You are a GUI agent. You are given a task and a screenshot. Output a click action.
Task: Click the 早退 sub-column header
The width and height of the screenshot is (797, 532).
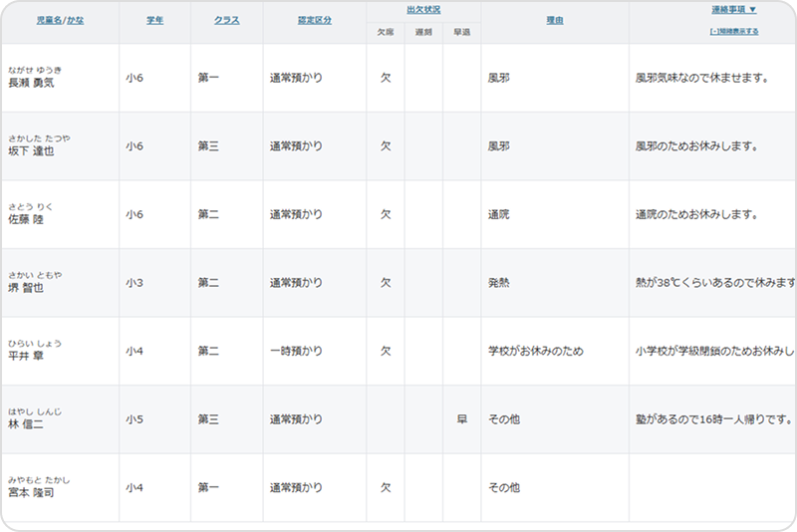461,32
